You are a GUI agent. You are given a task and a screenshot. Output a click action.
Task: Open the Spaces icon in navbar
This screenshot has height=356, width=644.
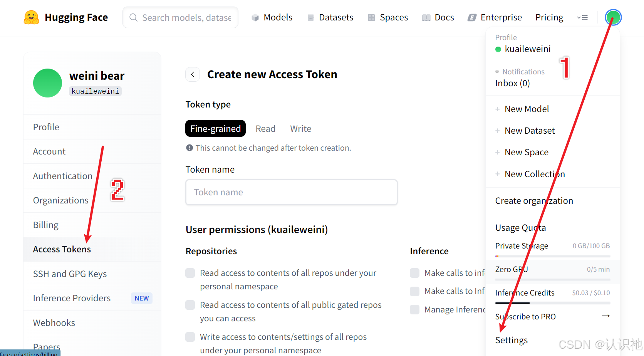pyautogui.click(x=371, y=18)
